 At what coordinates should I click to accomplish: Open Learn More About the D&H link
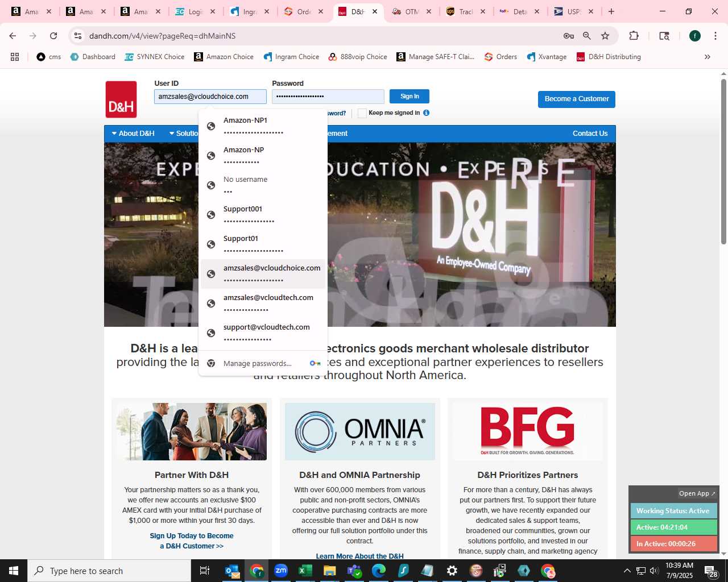coord(360,556)
